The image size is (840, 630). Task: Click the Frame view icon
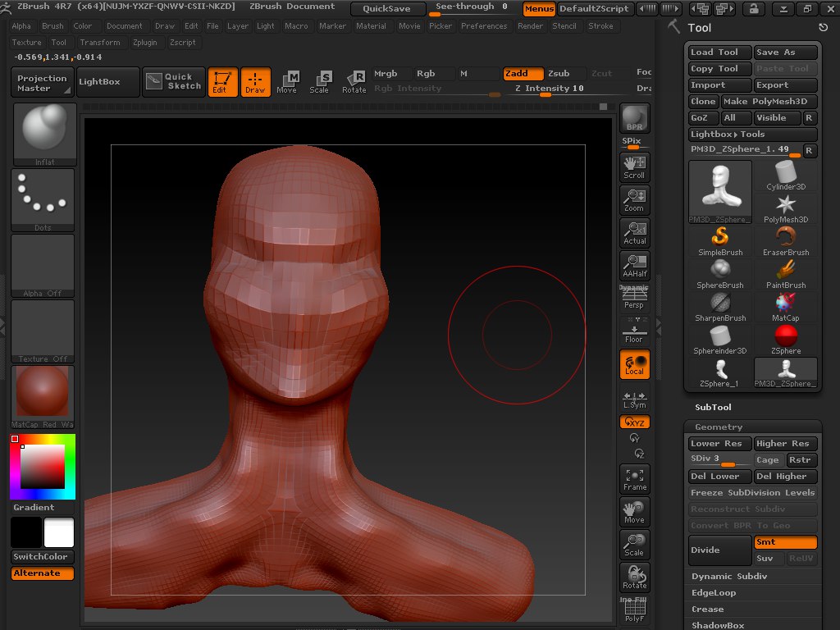pos(635,479)
